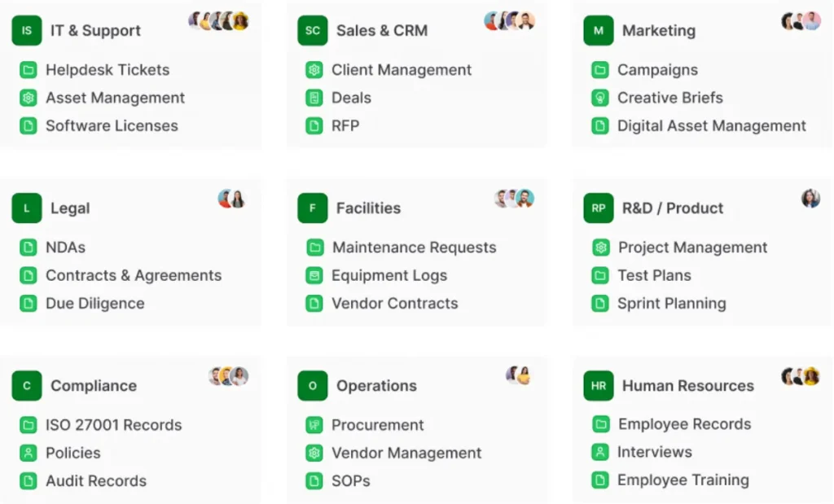The width and height of the screenshot is (834, 504).
Task: Open Contracts & Agreements in Legal
Action: (x=133, y=275)
